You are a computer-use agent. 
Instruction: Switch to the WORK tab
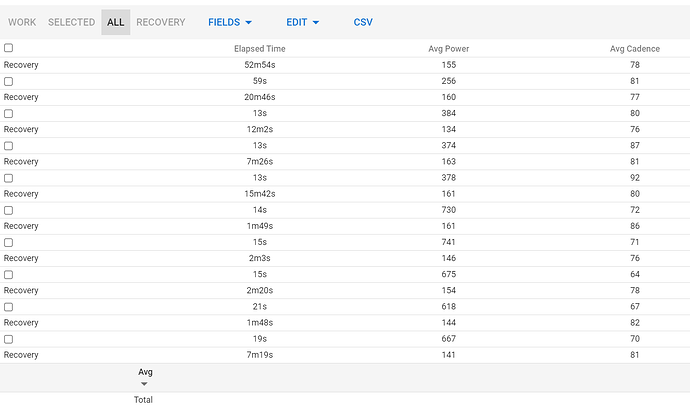(22, 22)
